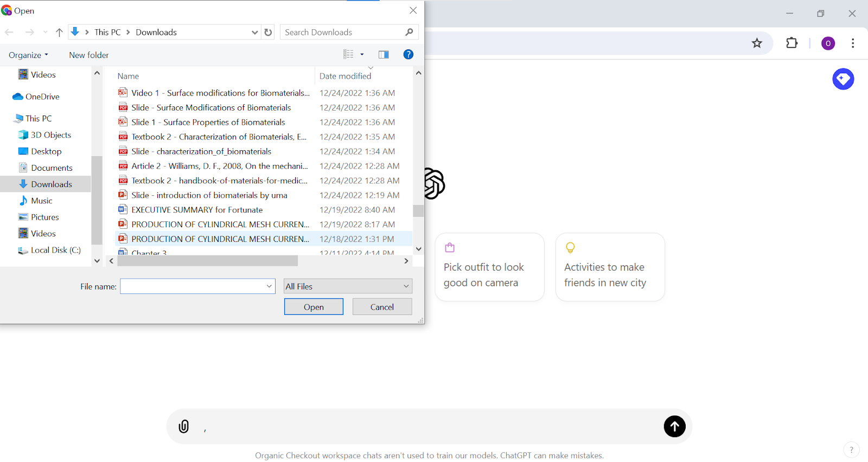Viewport: 868px width, 462px height.
Task: Expand the chevron after This PC in path
Action: (128, 32)
